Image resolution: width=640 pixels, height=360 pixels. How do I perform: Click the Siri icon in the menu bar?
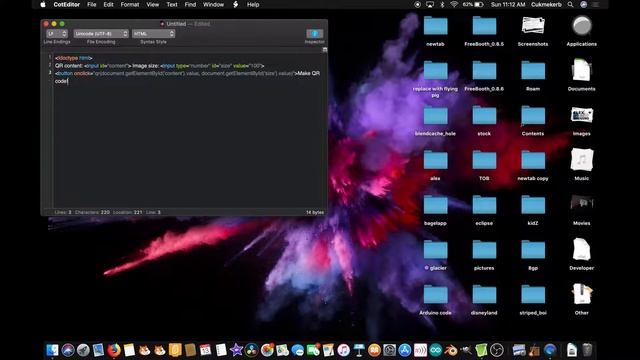coord(584,4)
